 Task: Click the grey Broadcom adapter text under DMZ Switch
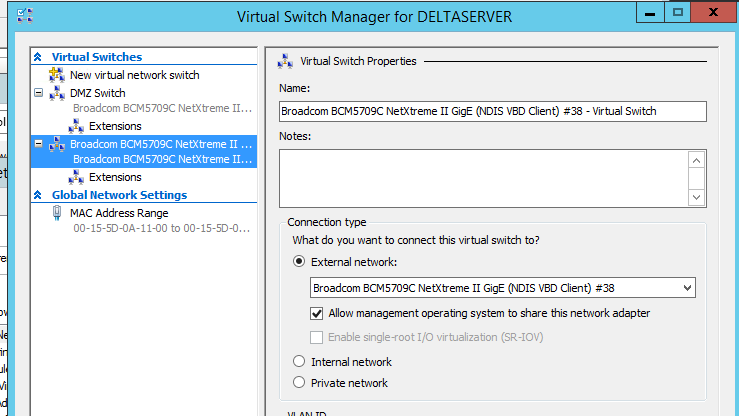163,108
